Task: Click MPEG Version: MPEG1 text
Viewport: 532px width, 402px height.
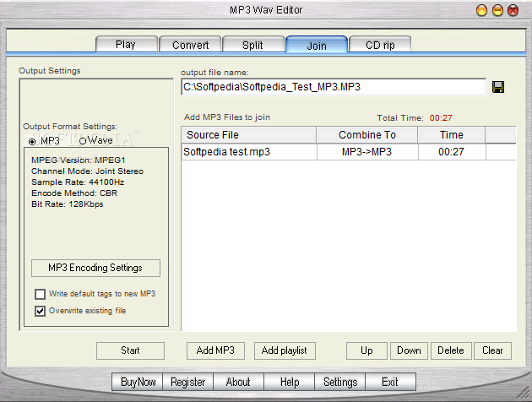Action: (79, 160)
